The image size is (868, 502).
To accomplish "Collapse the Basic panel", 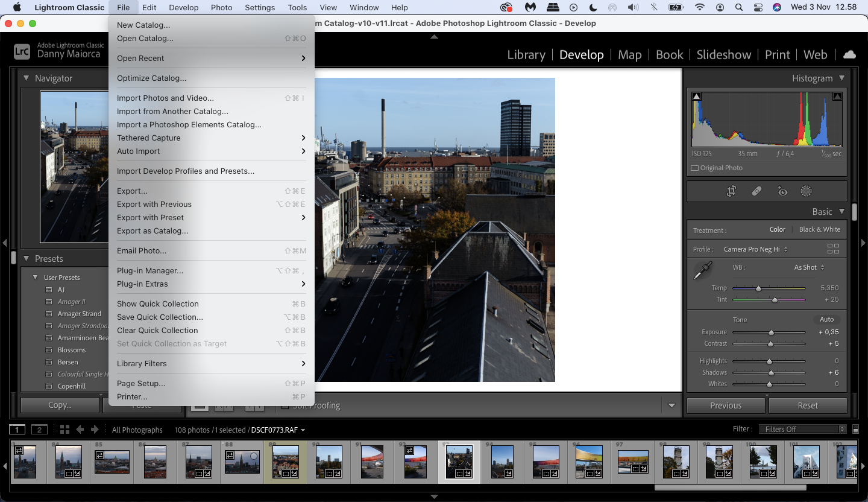I will [841, 211].
